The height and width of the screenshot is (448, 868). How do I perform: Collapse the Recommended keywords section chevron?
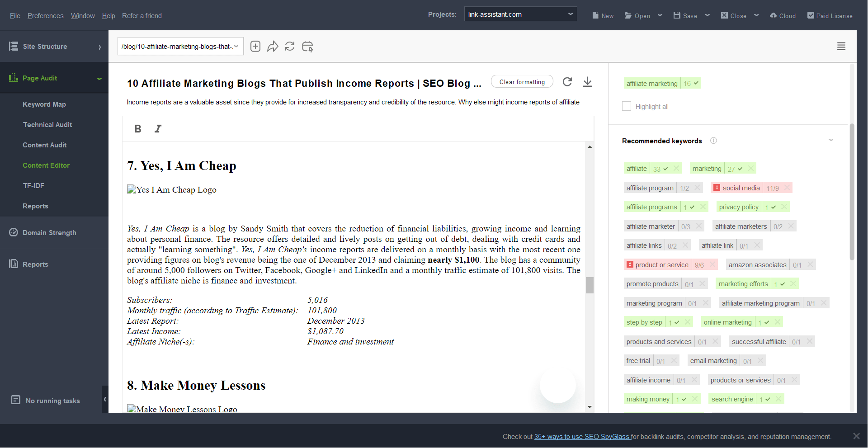[831, 140]
